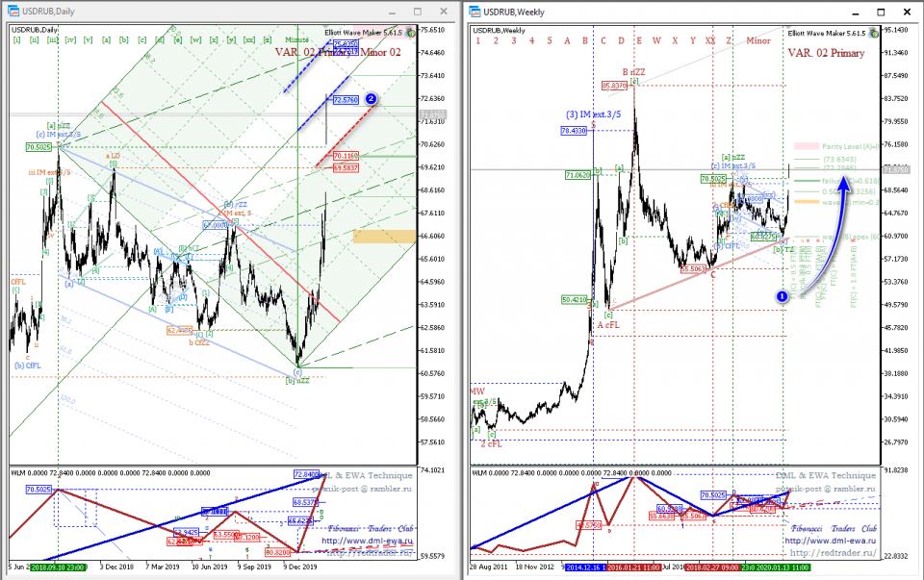Open the Elliott Wave Maker icon in Weekly chart
The height and width of the screenshot is (580, 924).
click(873, 34)
